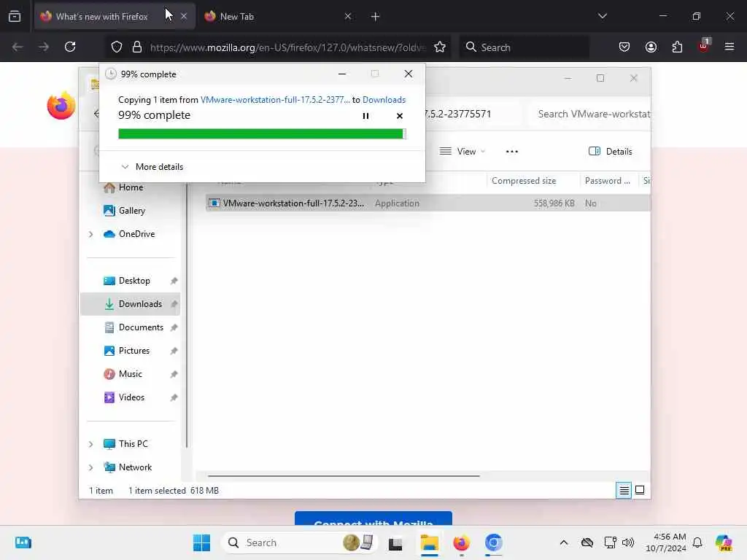
Task: Open a new Firefox tab
Action: coord(375,17)
